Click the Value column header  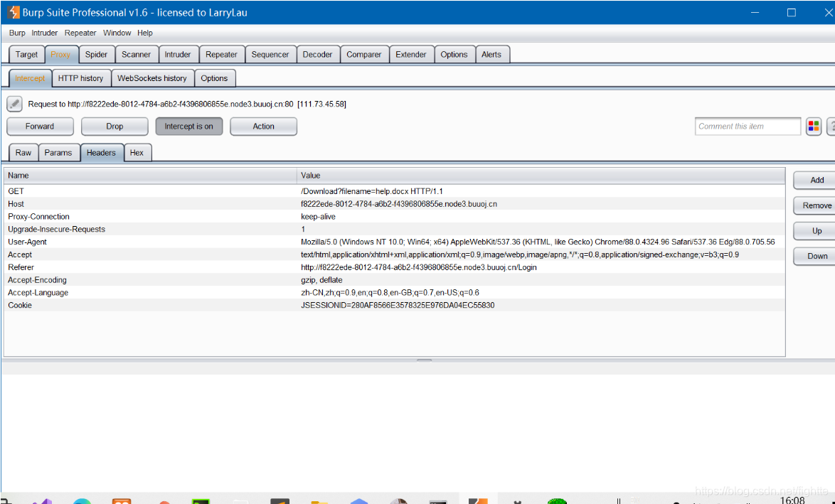[541, 176]
